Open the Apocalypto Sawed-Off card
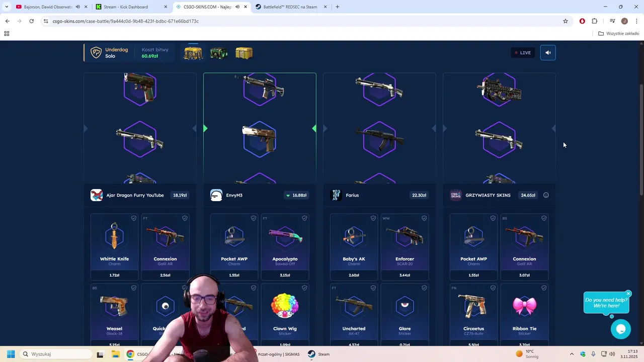 point(285,247)
